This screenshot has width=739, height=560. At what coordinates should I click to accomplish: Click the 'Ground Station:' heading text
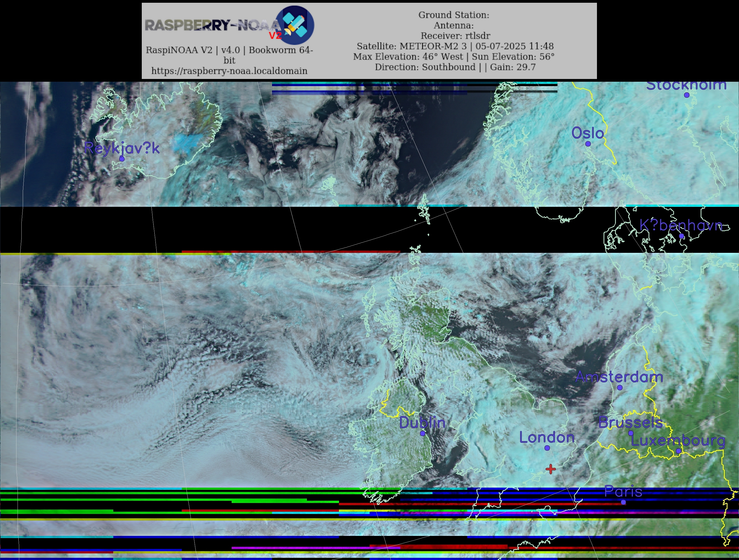click(x=454, y=15)
